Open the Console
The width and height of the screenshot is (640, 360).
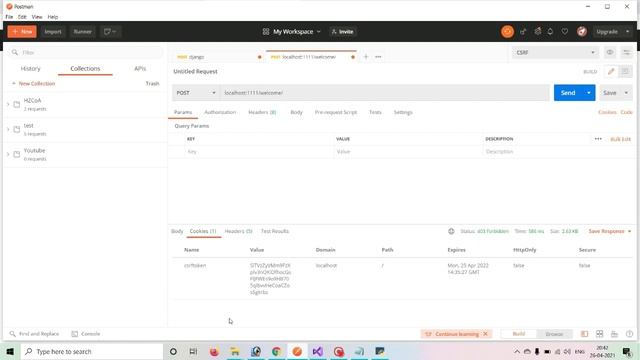click(86, 334)
